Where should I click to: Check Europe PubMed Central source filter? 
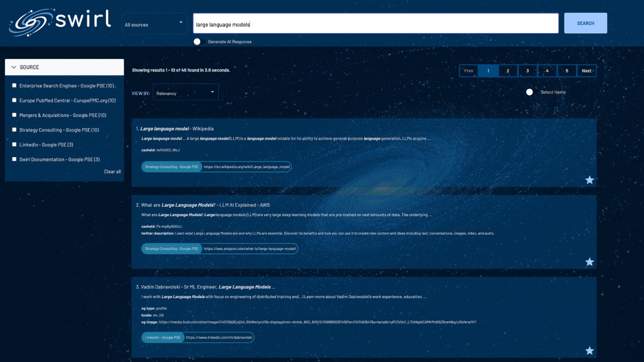(15, 101)
